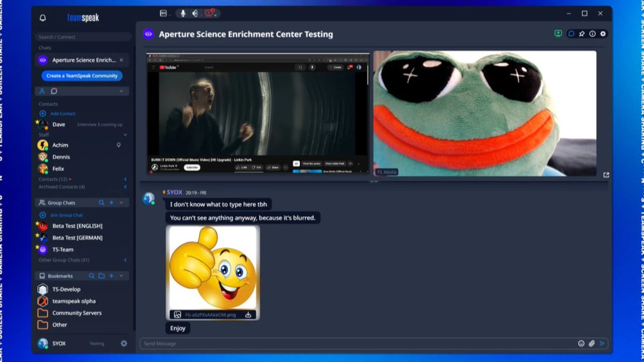Open the emoji picker in the message bar
Image resolution: width=644 pixels, height=362 pixels.
tap(581, 344)
